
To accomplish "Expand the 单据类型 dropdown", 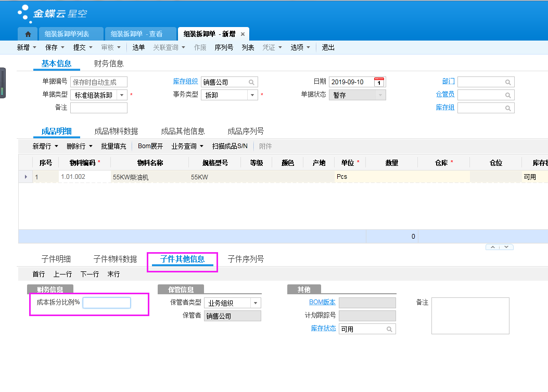I will (122, 95).
